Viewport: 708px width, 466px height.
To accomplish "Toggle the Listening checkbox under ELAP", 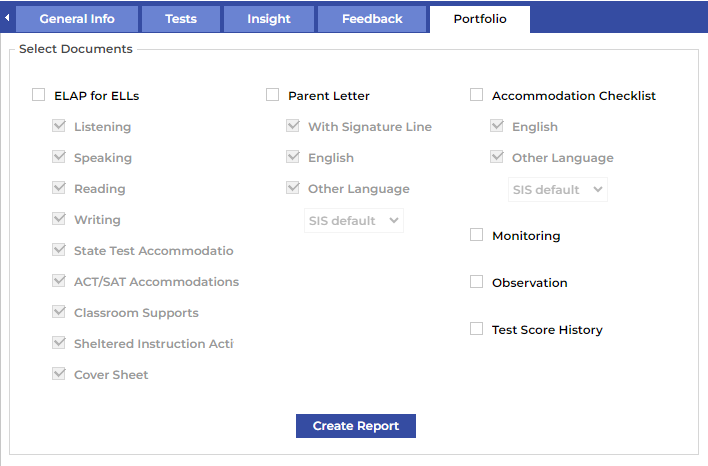I will [59, 127].
